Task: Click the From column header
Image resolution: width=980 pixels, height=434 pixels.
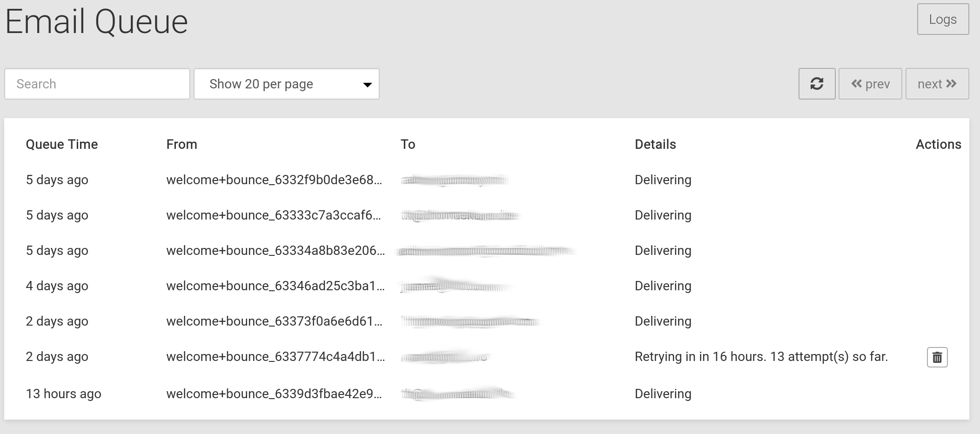Action: tap(181, 144)
